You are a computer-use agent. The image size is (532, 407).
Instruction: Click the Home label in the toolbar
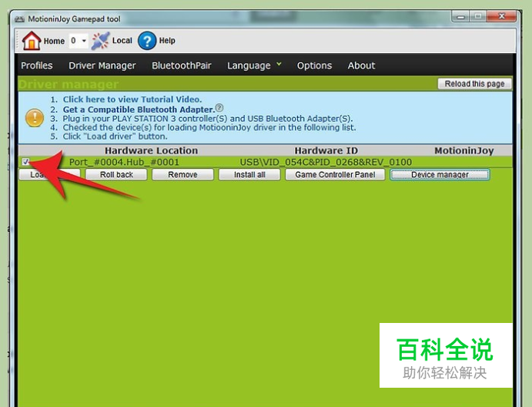coord(54,41)
